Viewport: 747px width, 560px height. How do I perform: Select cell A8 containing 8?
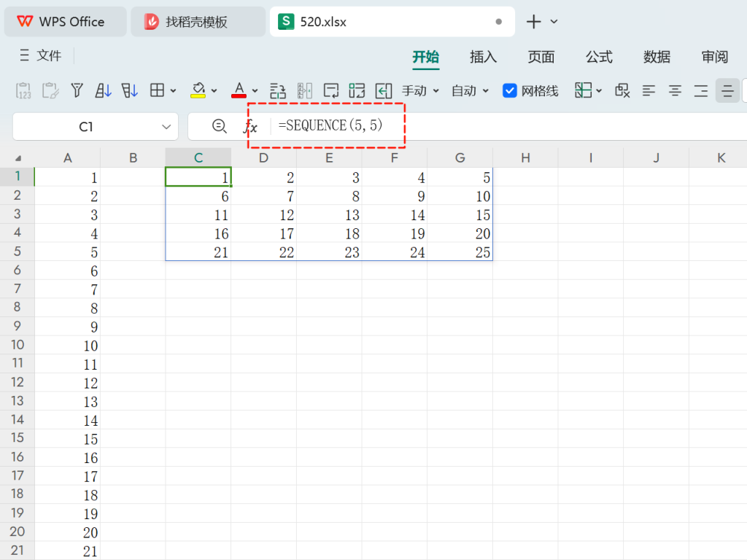tap(67, 308)
